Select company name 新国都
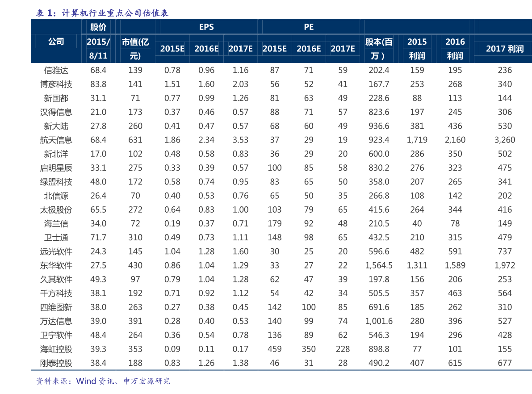532x394 pixels. (56, 98)
